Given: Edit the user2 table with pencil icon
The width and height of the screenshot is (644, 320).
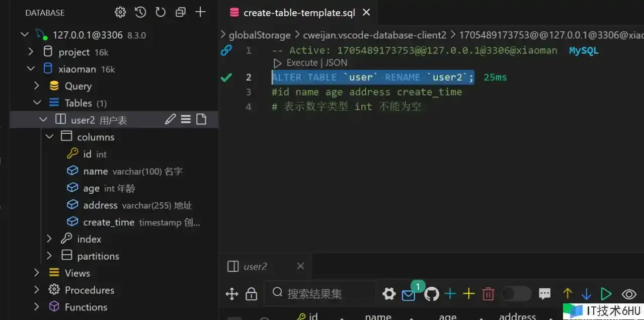Looking at the screenshot, I should 171,119.
